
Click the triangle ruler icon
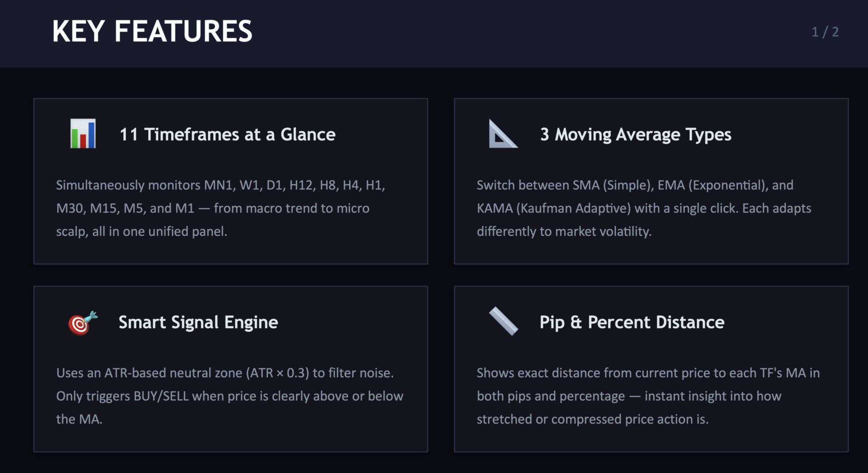502,134
